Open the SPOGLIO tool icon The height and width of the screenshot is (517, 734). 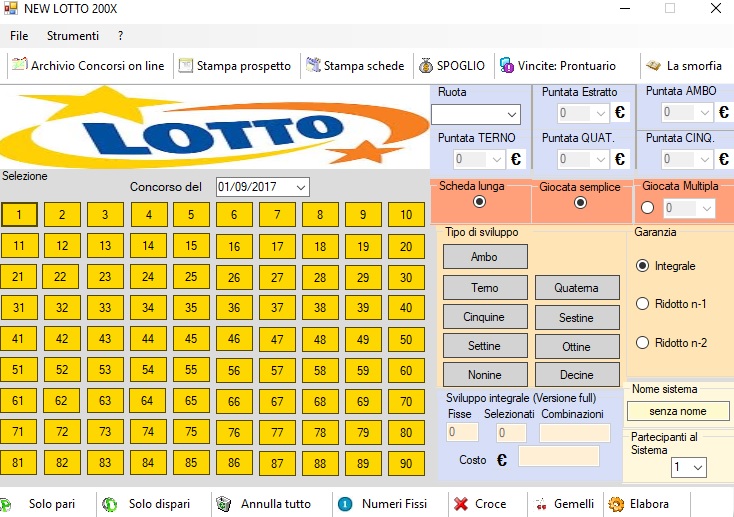point(426,66)
